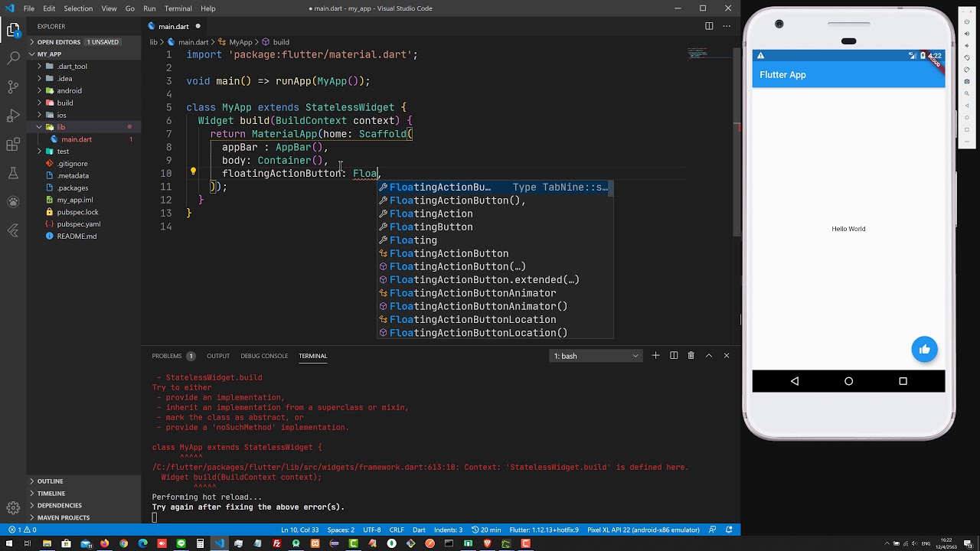
Task: Click 'Ln 10, Col 33' cursor position
Action: click(x=299, y=530)
